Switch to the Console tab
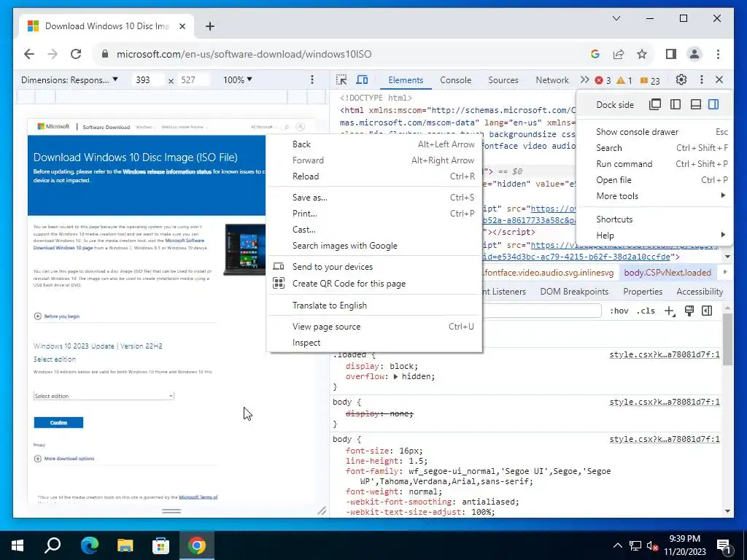Viewport: 747px width, 560px height. [x=455, y=80]
